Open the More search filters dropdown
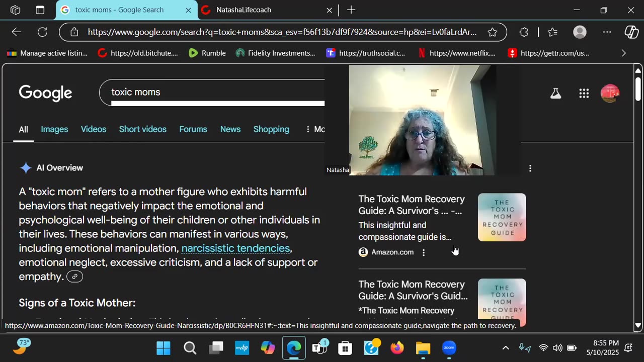The height and width of the screenshot is (362, 644). pyautogui.click(x=315, y=129)
